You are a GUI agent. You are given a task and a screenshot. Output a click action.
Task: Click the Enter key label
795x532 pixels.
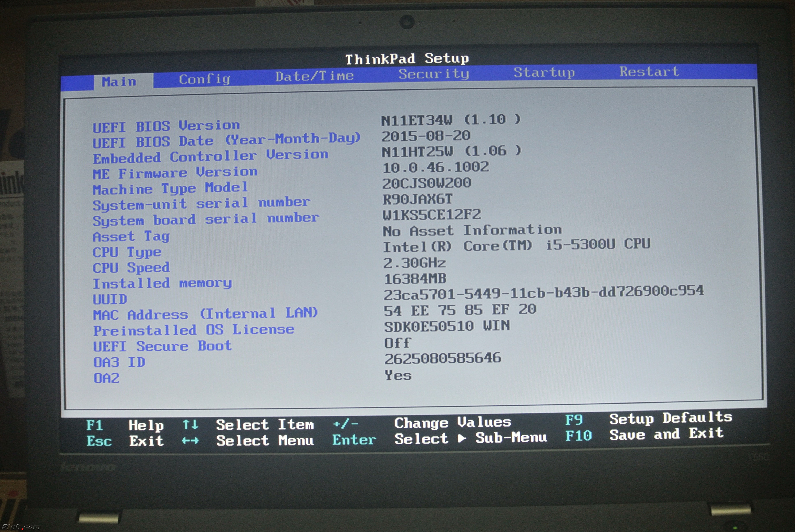pos(354,440)
